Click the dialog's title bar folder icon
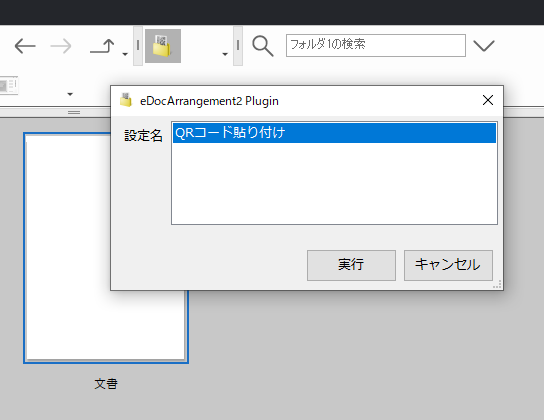This screenshot has height=420, width=544. [x=126, y=100]
